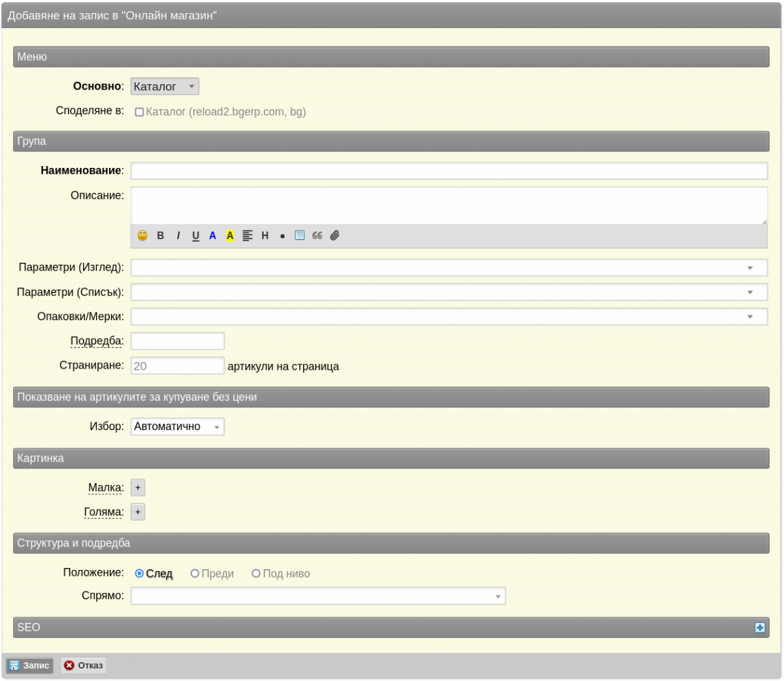The height and width of the screenshot is (681, 784).
Task: Insert a quote block icon
Action: pos(317,235)
